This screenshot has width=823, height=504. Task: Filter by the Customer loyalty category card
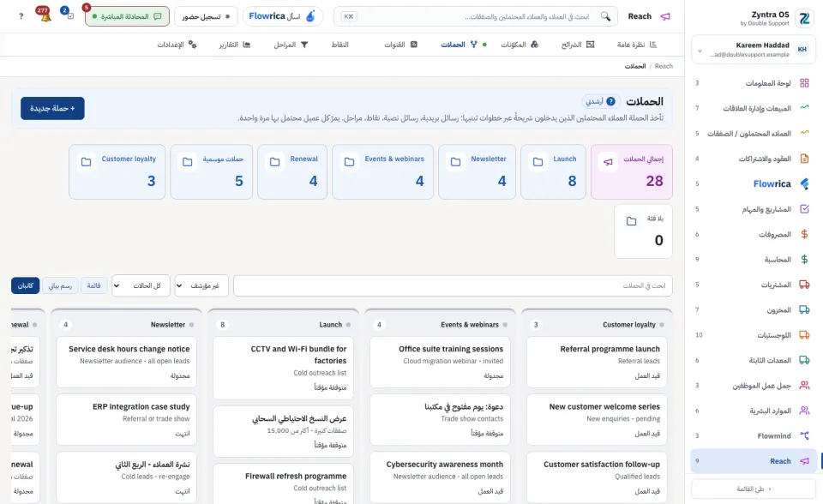(117, 171)
